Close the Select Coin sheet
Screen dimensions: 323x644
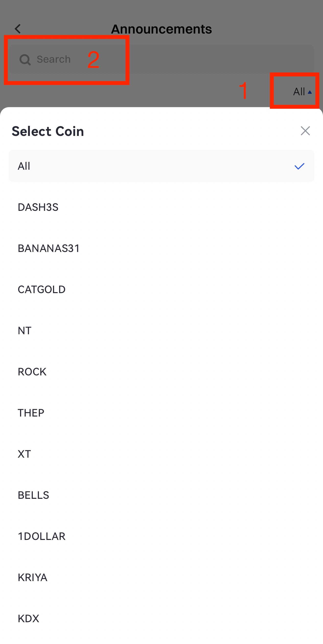(x=305, y=131)
